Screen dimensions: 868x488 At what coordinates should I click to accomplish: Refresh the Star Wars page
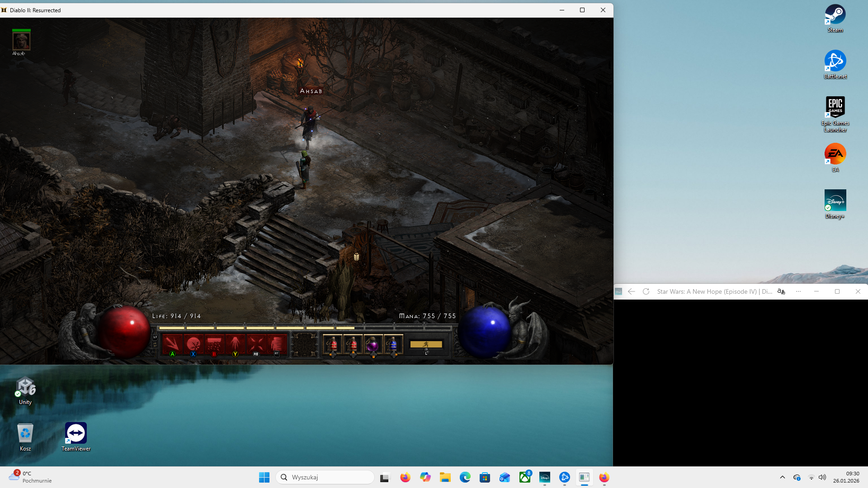(646, 291)
